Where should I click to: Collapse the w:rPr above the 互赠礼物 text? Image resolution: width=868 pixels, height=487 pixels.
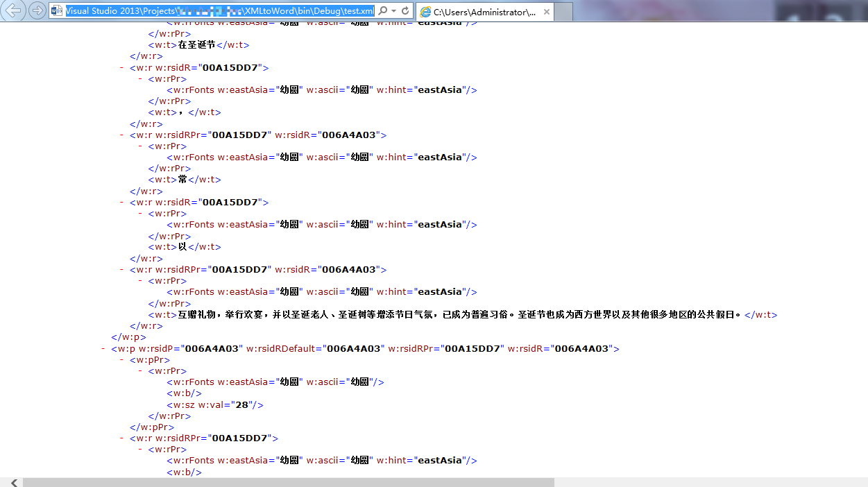coord(140,280)
